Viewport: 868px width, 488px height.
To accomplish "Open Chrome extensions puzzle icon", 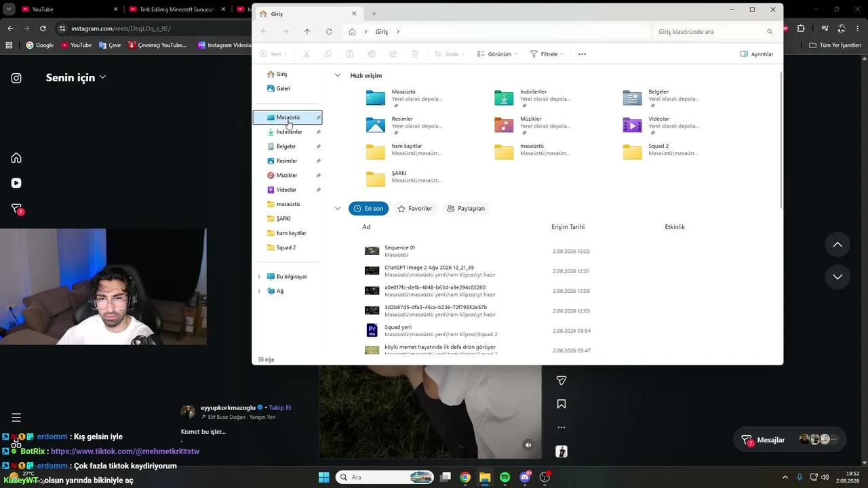I will 801,28.
